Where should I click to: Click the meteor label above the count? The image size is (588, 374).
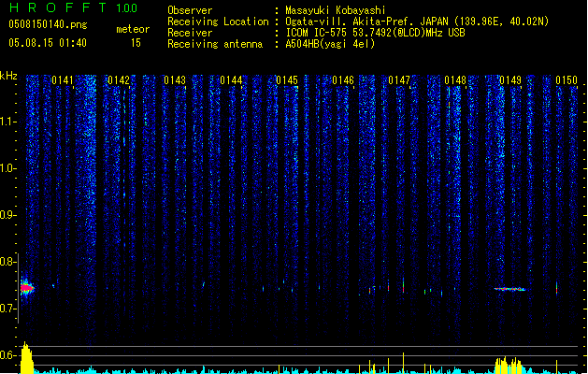133,29
